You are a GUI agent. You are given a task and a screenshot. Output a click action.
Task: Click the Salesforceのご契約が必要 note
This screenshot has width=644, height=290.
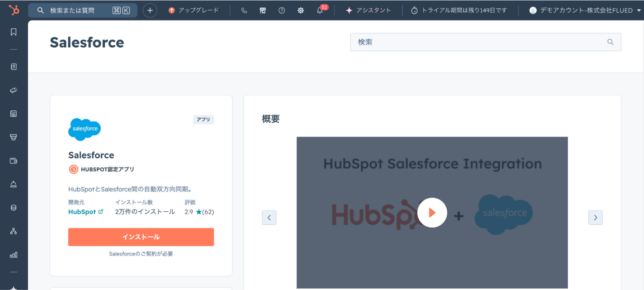point(141,254)
